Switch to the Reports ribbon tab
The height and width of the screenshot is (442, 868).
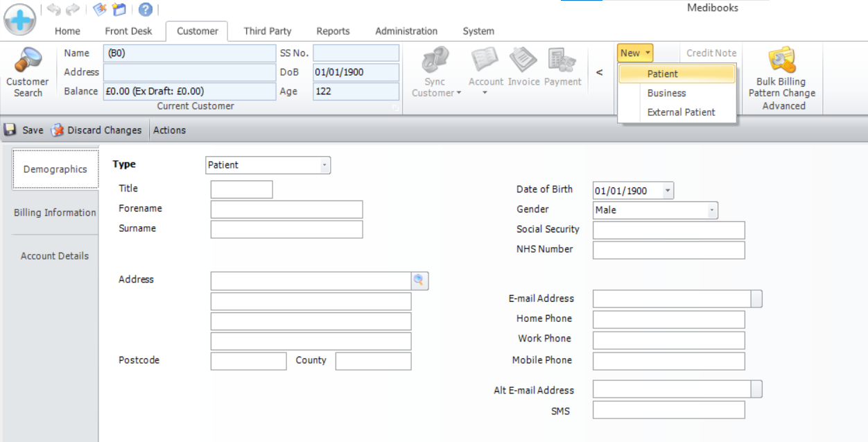click(333, 31)
